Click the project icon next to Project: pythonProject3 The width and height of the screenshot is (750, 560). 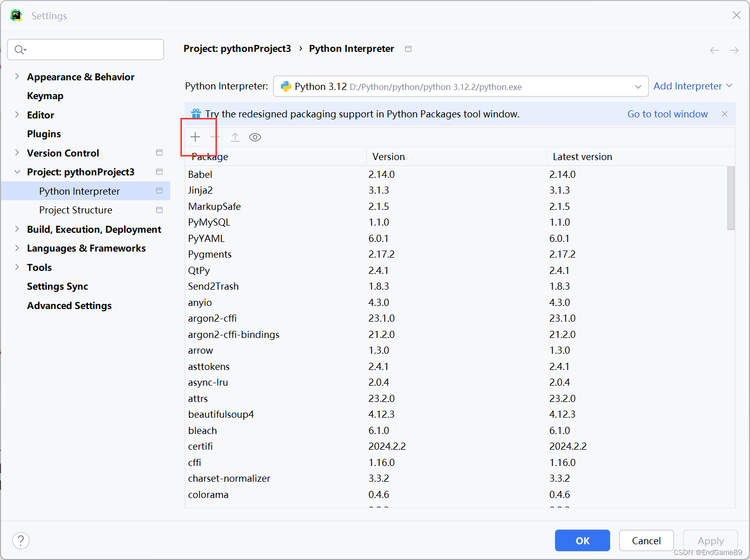159,172
